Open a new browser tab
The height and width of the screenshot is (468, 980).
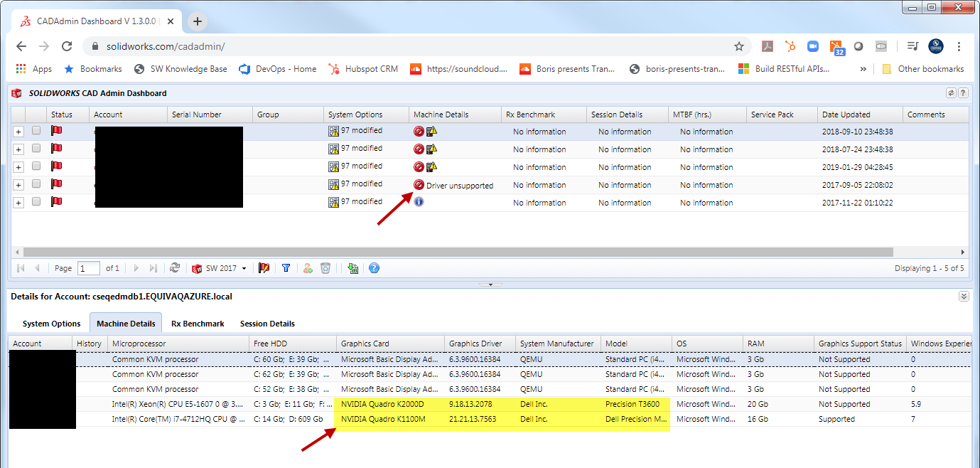pos(198,21)
